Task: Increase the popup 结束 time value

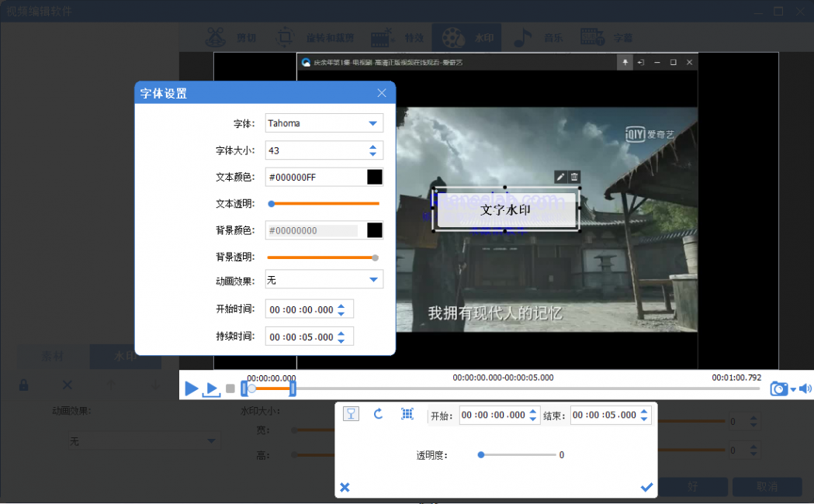Action: click(644, 412)
